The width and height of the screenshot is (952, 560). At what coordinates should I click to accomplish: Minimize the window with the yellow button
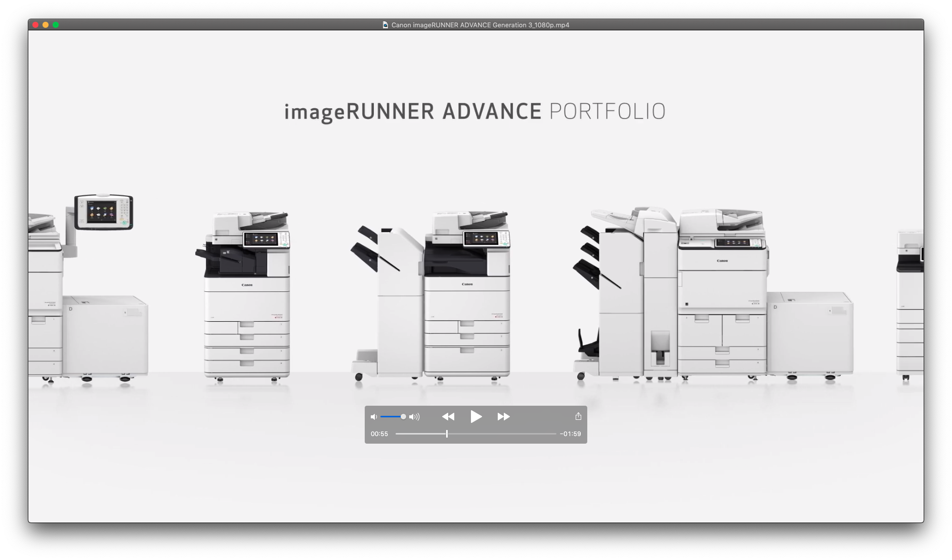[46, 25]
